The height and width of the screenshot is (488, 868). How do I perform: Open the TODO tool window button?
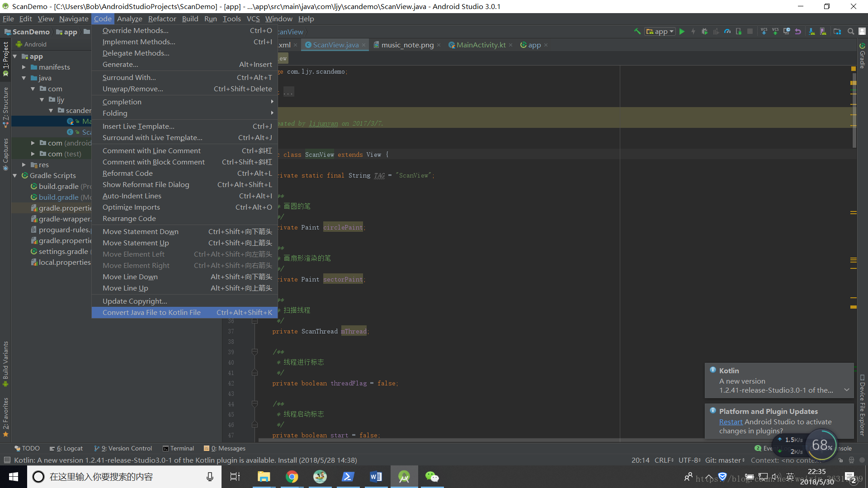27,448
